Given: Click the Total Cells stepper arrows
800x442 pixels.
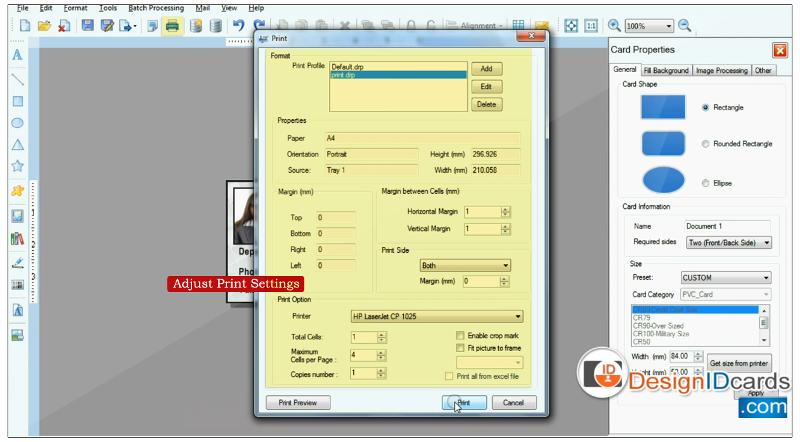Looking at the screenshot, I should [382, 337].
